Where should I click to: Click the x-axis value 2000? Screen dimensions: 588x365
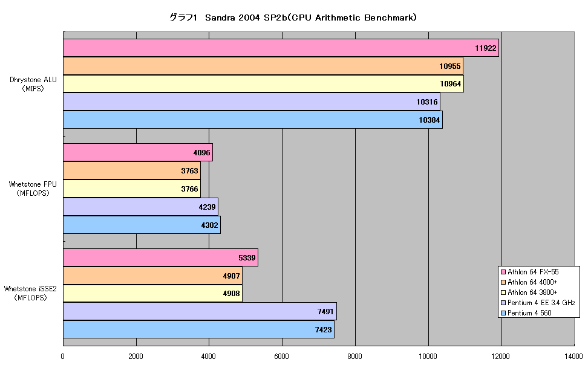[x=136, y=356]
